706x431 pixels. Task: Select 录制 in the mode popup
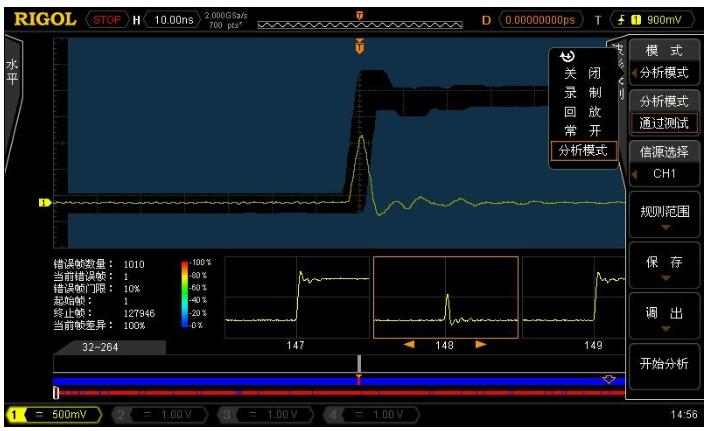(x=582, y=93)
